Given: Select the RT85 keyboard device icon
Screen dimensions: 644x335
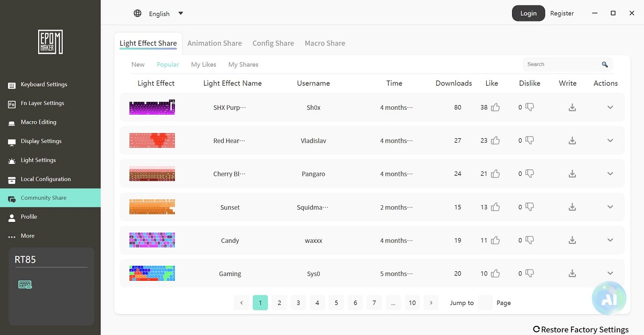Looking at the screenshot, I should pos(25,285).
